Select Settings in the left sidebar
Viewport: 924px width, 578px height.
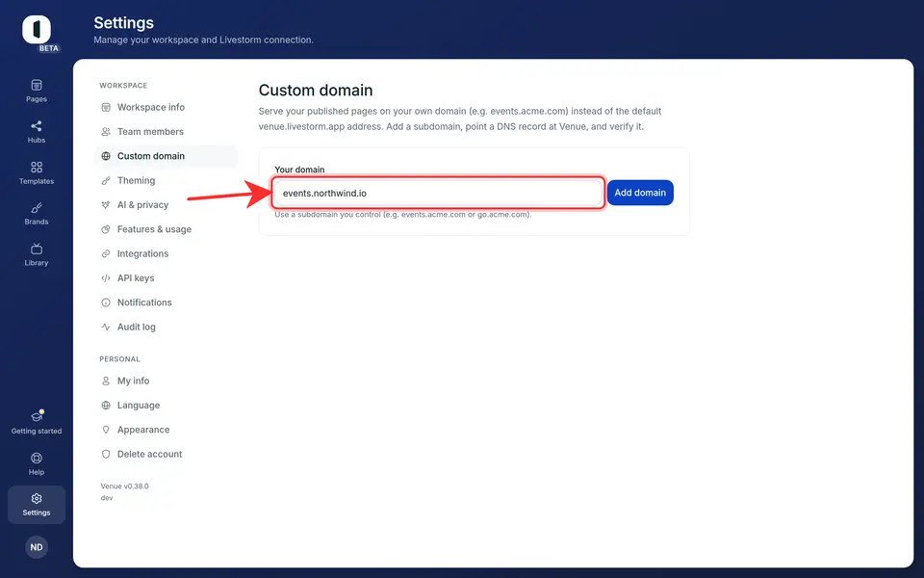click(37, 505)
